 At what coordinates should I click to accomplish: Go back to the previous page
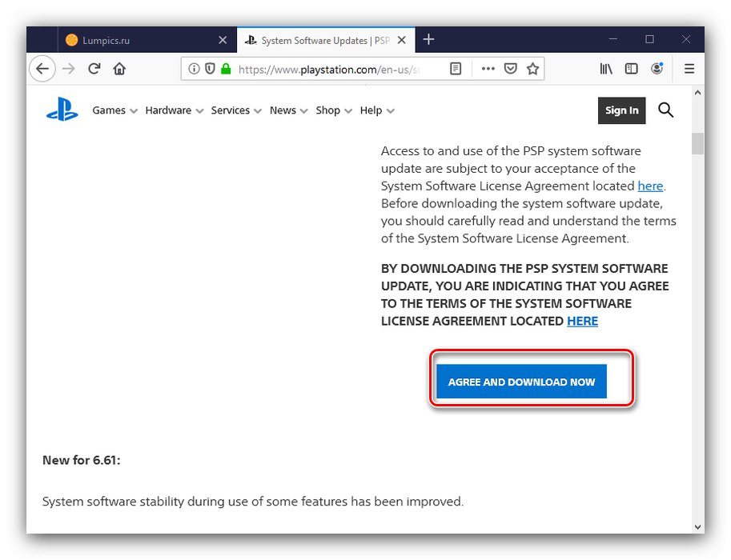tap(42, 69)
